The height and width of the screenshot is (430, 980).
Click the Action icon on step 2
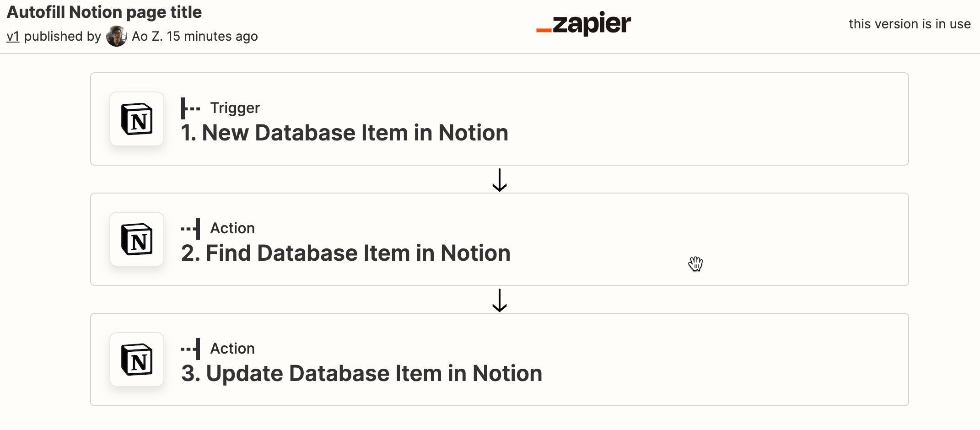[x=191, y=228]
